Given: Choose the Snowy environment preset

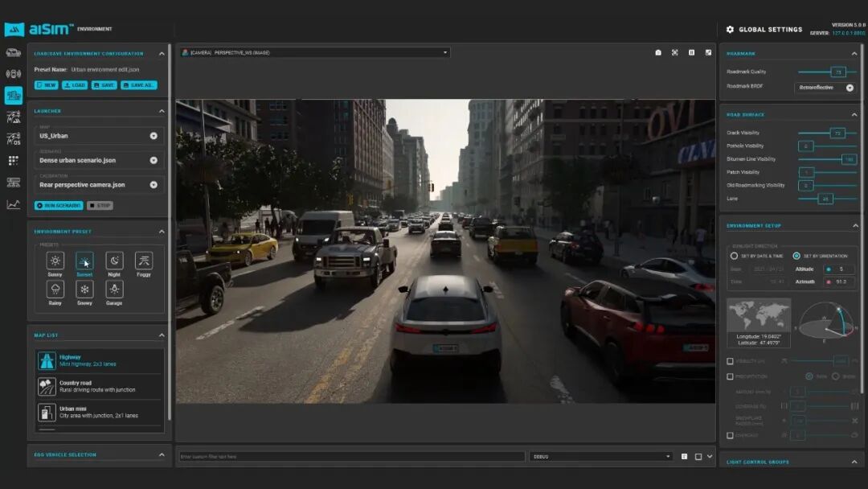Looking at the screenshot, I should (x=84, y=289).
